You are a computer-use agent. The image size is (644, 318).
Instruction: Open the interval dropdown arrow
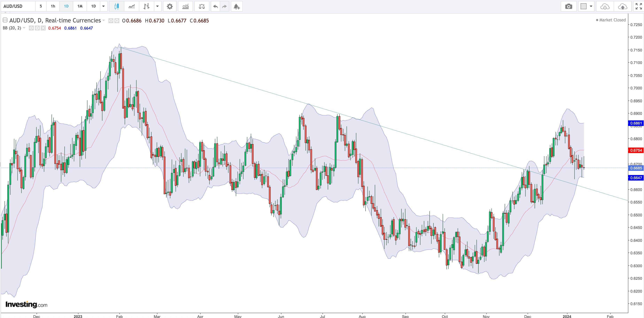click(x=103, y=6)
